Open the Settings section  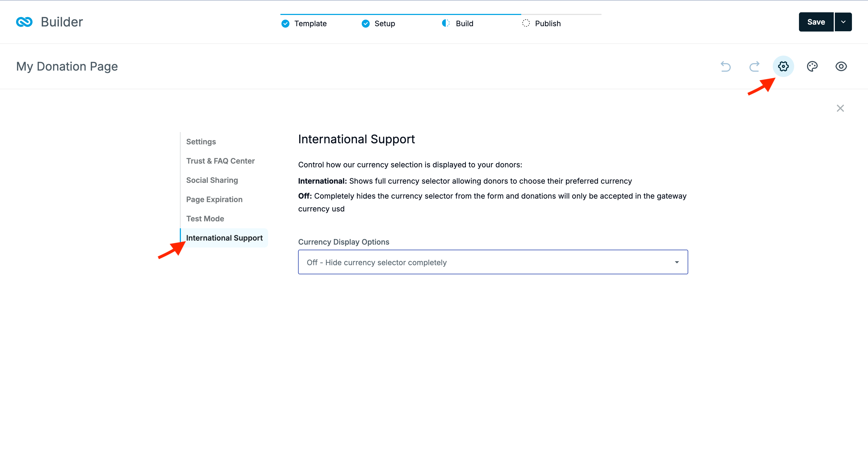coord(201,142)
